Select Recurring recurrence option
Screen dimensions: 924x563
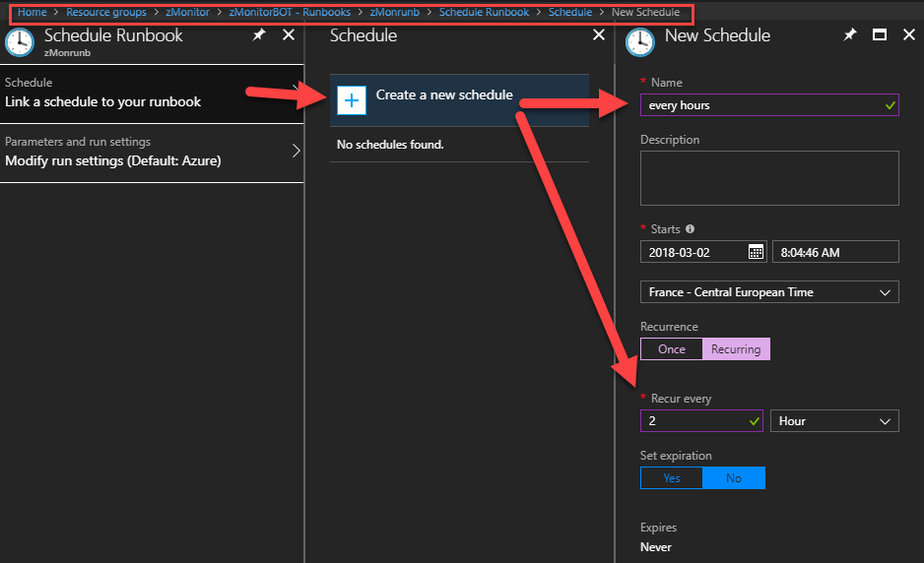tap(736, 349)
